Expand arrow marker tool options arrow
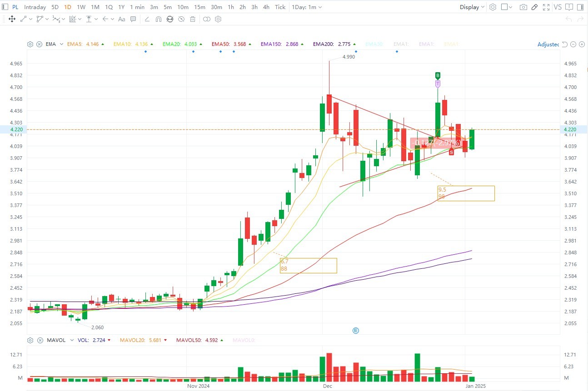Viewport: 588px width, 391px height. [x=112, y=19]
